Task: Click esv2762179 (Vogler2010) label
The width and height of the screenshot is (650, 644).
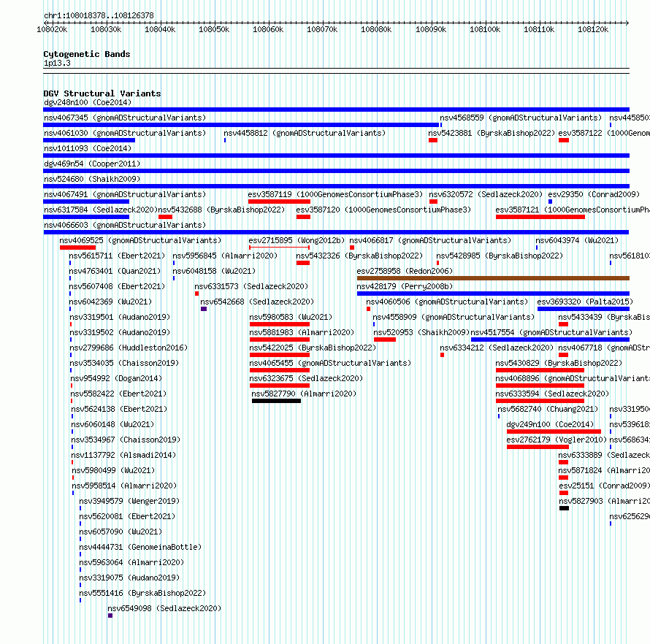Action: pyautogui.click(x=557, y=440)
